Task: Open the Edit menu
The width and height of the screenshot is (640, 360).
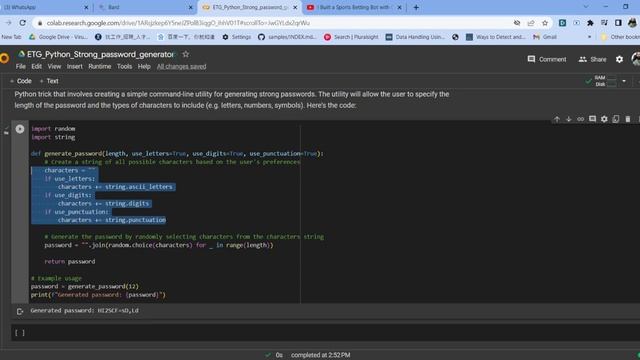Action: [36, 67]
